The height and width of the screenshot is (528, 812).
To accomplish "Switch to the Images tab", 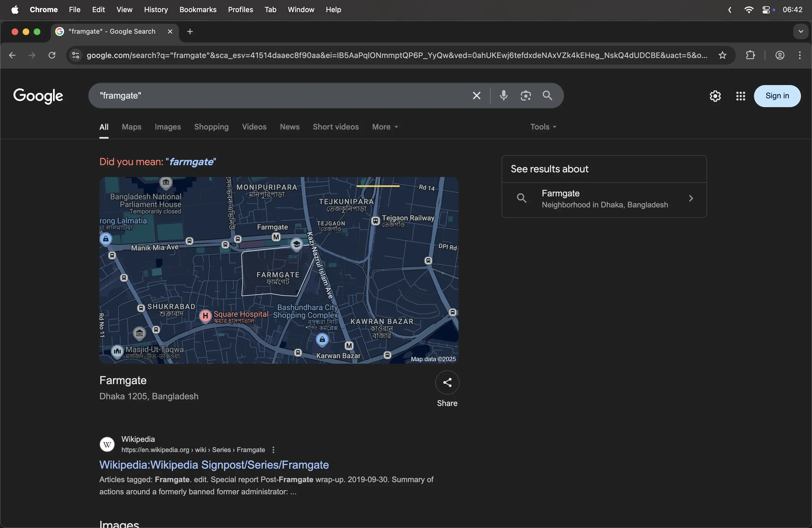I will click(x=168, y=127).
